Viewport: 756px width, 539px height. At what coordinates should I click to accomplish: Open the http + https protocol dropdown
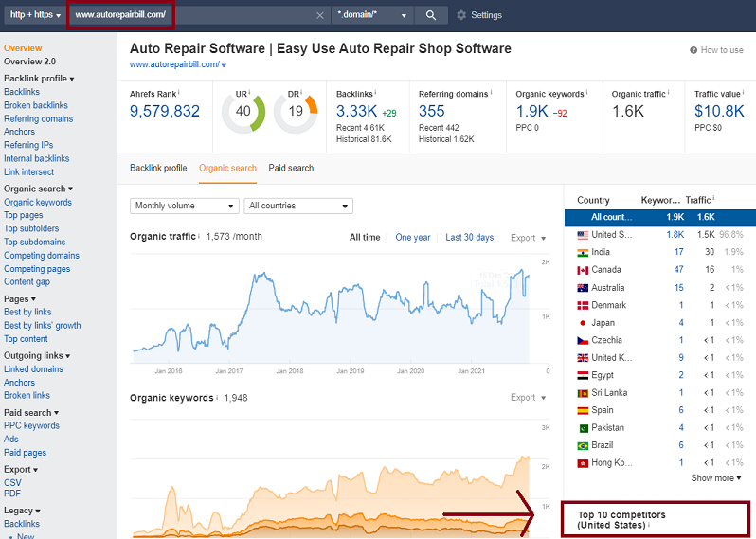click(x=35, y=15)
